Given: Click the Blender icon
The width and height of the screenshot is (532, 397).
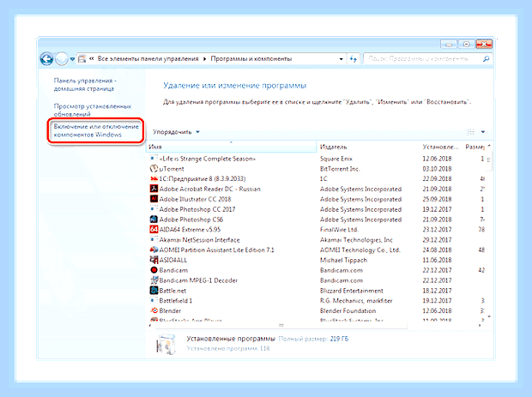Looking at the screenshot, I should pos(154,310).
